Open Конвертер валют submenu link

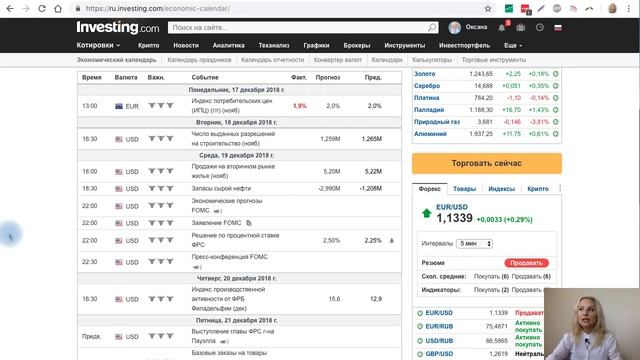338,60
